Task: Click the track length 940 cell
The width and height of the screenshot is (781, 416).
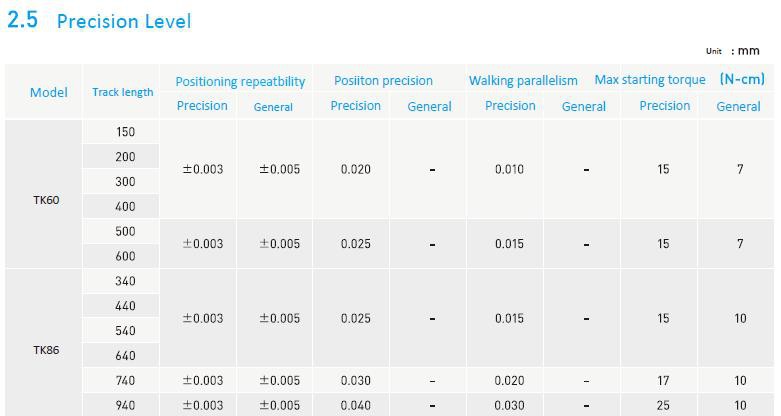Action: click(x=125, y=406)
